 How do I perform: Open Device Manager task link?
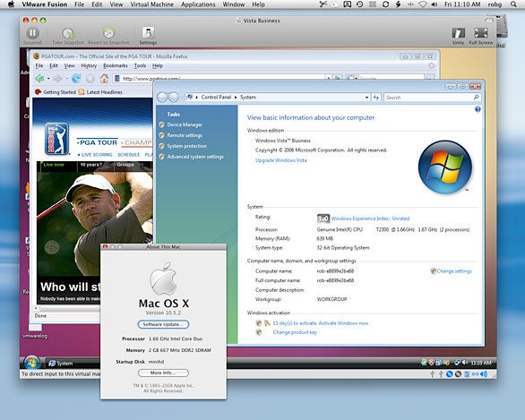tap(185, 124)
